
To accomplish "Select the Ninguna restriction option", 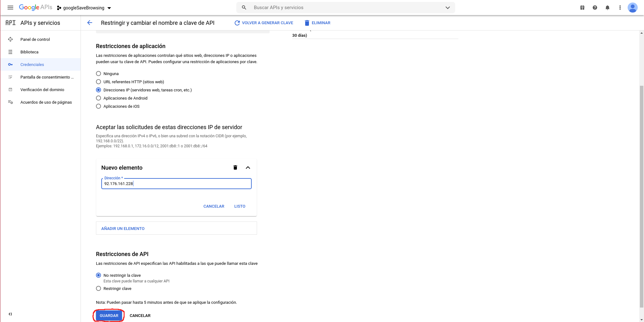I will pyautogui.click(x=98, y=74).
